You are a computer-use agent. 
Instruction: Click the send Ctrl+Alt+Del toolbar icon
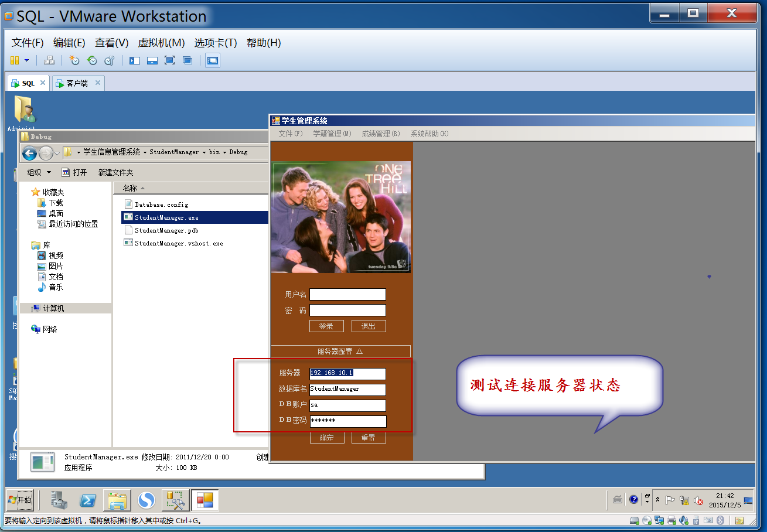click(x=49, y=60)
